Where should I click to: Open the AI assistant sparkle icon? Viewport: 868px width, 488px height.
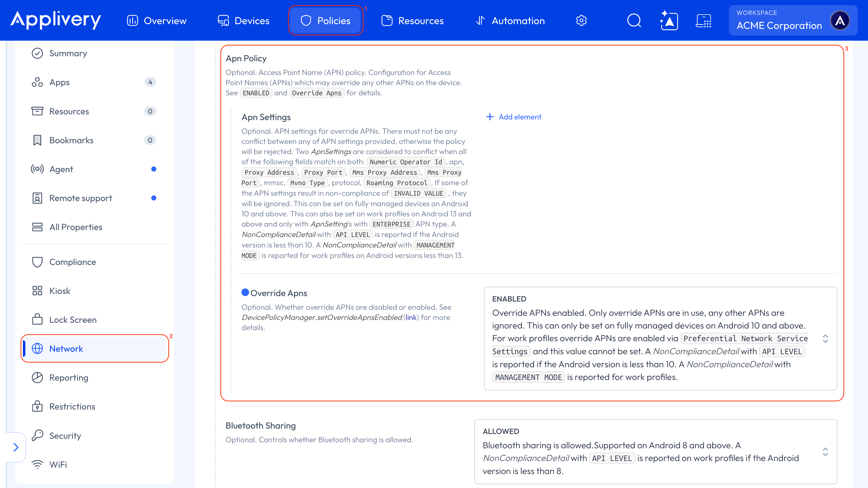tap(668, 21)
